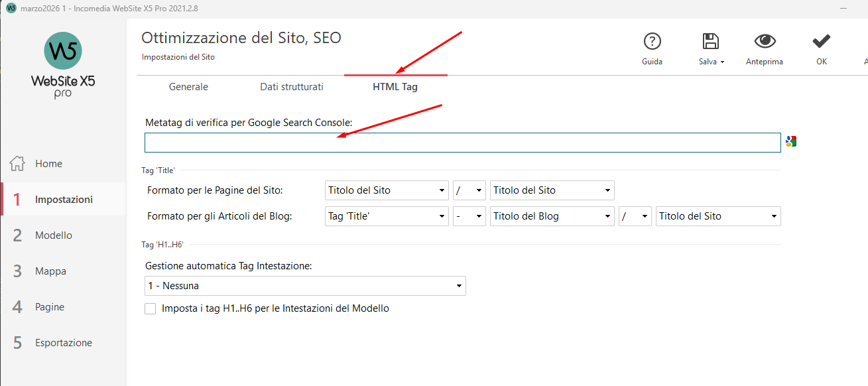The width and height of the screenshot is (868, 386).
Task: Open the Anteprima eye preview icon
Action: point(765,41)
